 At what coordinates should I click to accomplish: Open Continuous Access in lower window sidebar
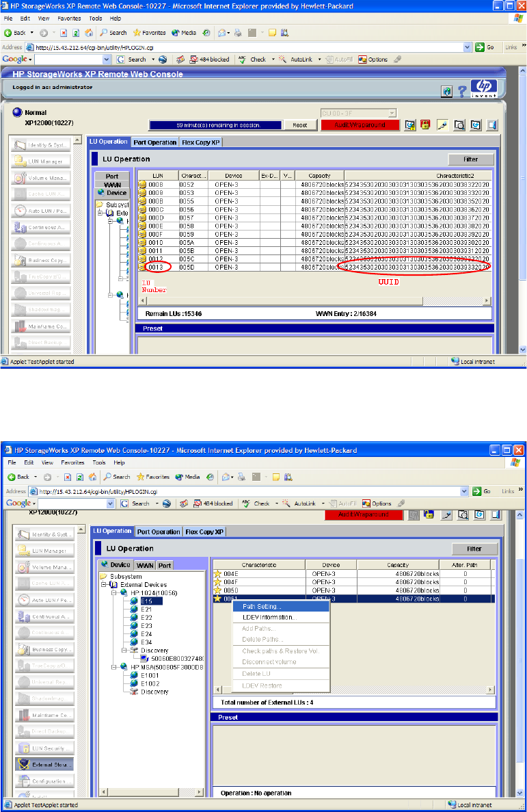coord(44,616)
